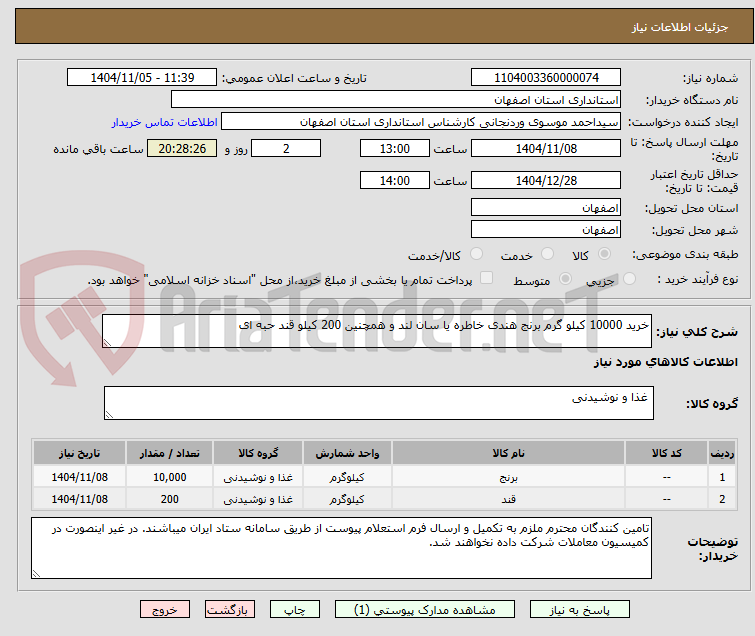Open 'مشاهده مدارک پیوستی (1)' attachments
The image size is (755, 636).
point(425,610)
